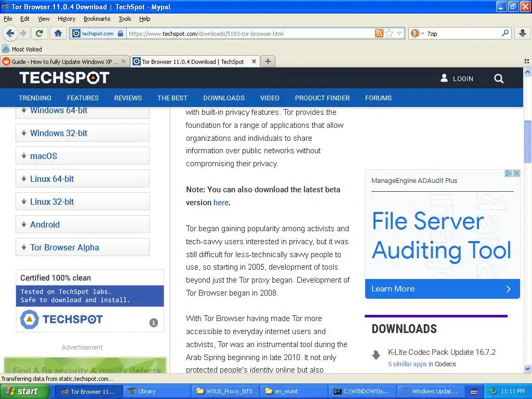Go to DOWNLOADS in site navigation
The width and height of the screenshot is (532, 399).
[224, 98]
